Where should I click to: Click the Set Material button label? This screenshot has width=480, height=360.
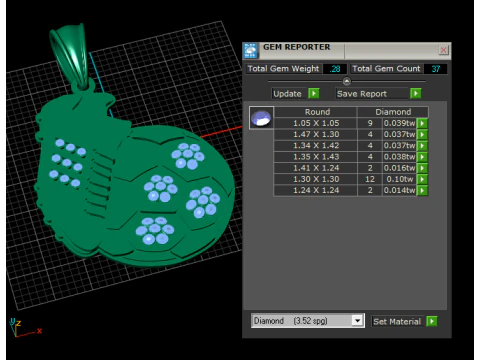click(x=397, y=321)
